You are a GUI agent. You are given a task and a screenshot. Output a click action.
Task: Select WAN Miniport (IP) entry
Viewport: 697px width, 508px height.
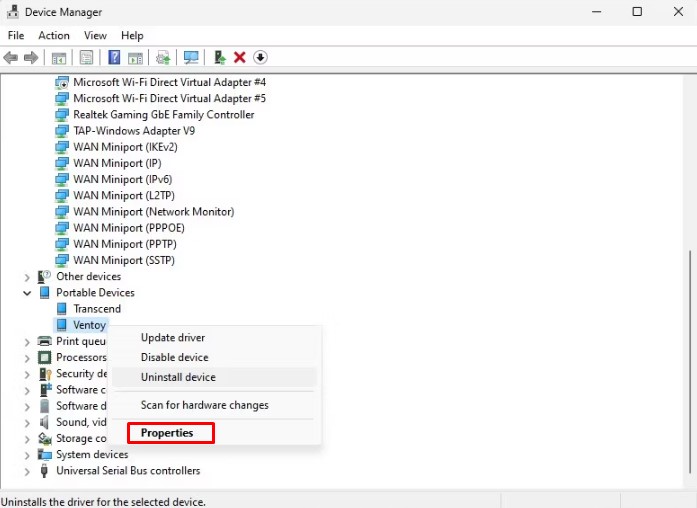117,163
